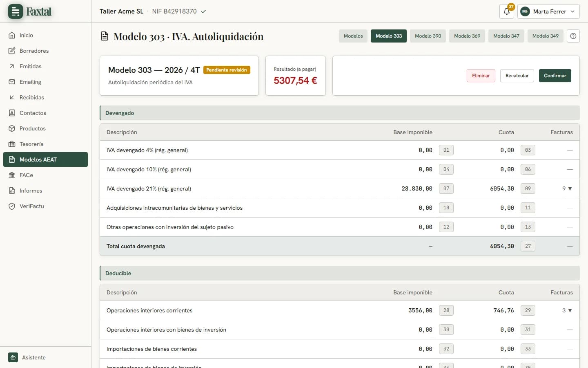Click the 28.830,00 base imponible value

[417, 188]
